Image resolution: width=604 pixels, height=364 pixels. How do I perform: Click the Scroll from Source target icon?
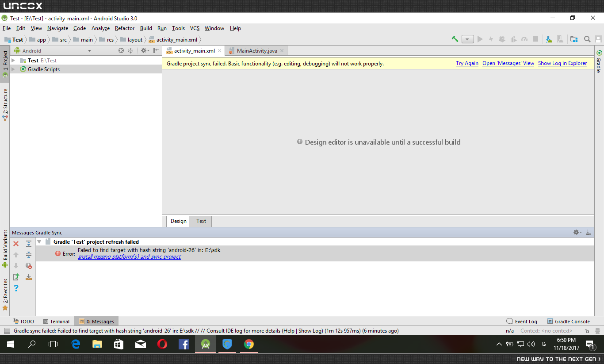(121, 51)
